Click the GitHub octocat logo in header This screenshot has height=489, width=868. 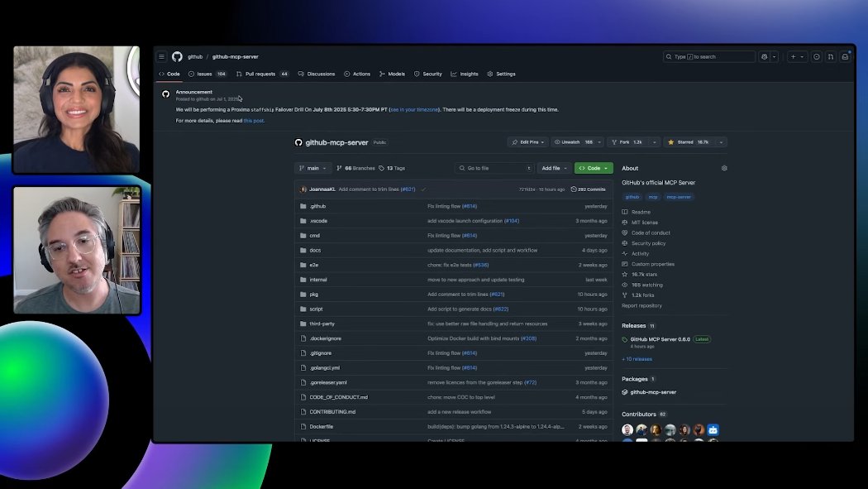pos(177,56)
